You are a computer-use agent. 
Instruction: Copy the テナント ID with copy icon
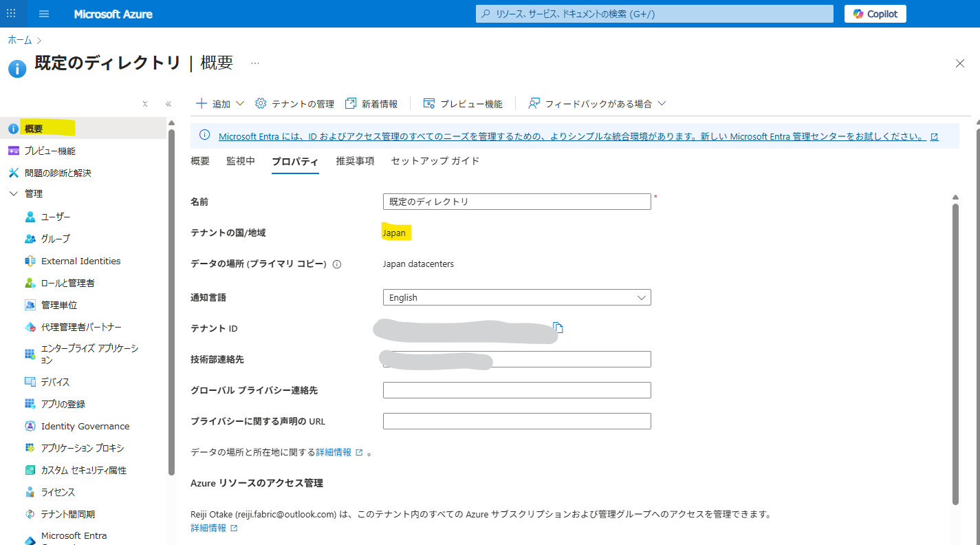tap(558, 328)
